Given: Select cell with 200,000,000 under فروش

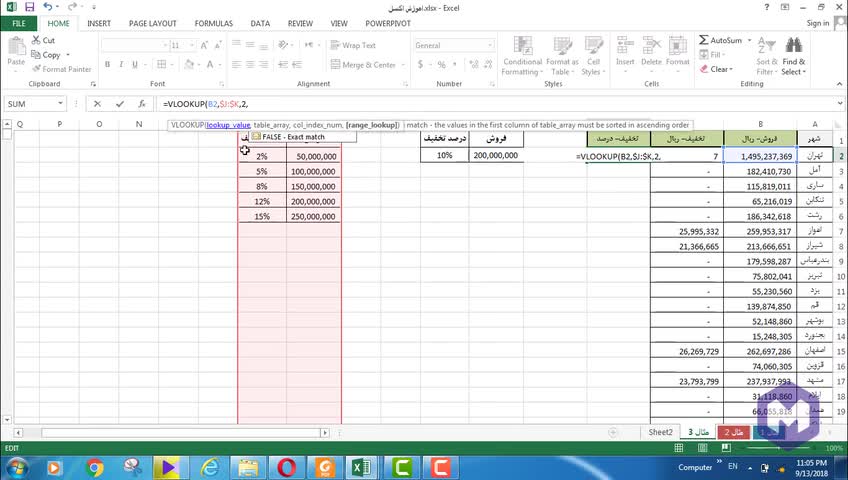Looking at the screenshot, I should tap(496, 155).
